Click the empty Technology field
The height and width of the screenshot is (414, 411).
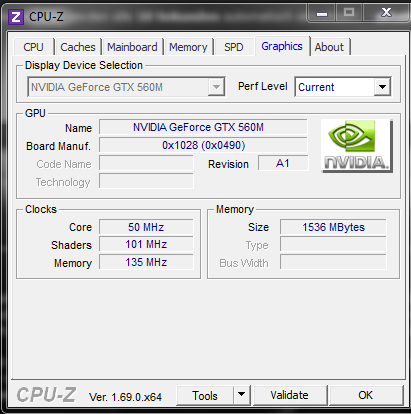point(146,181)
